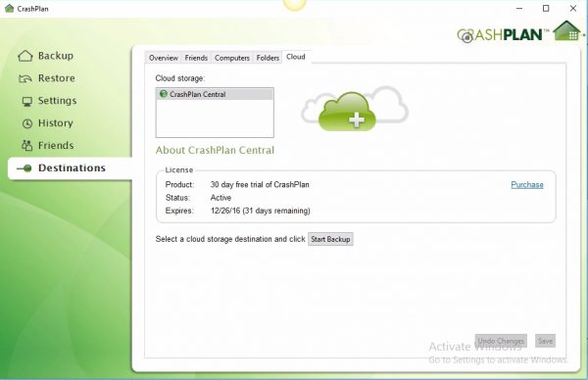Select the Cloud tab
This screenshot has width=588, height=380.
(x=296, y=57)
